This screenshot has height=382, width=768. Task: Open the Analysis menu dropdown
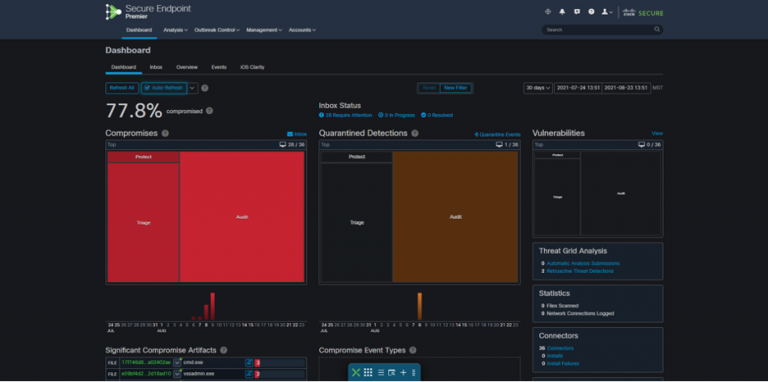(175, 30)
